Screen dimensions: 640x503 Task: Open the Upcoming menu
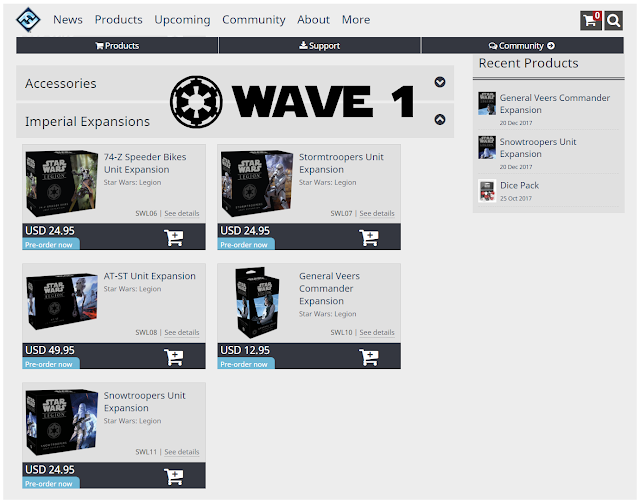click(182, 20)
